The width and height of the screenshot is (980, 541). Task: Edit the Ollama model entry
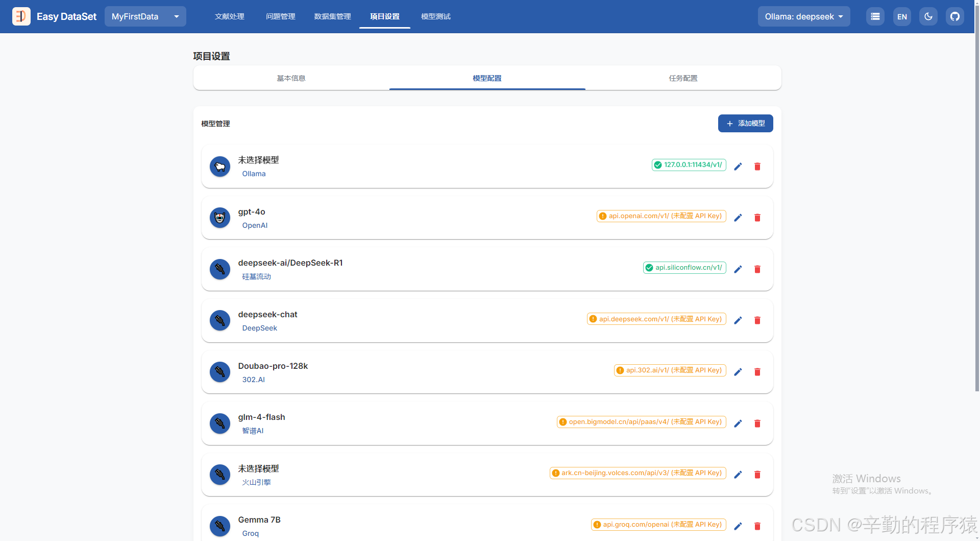[738, 167]
